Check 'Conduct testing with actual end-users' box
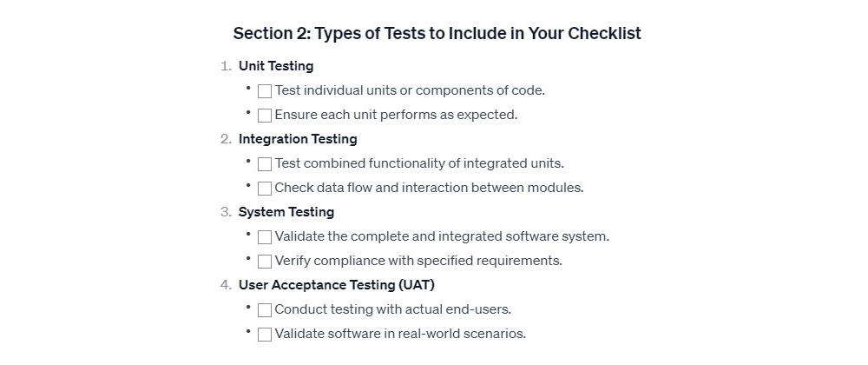Image resolution: width=868 pixels, height=365 pixels. click(x=265, y=310)
